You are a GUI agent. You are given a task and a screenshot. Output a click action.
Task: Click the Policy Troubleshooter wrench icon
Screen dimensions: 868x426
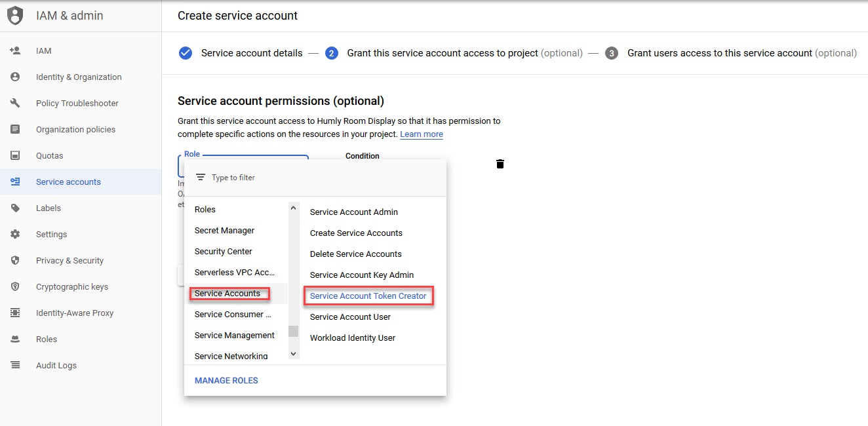coord(17,103)
